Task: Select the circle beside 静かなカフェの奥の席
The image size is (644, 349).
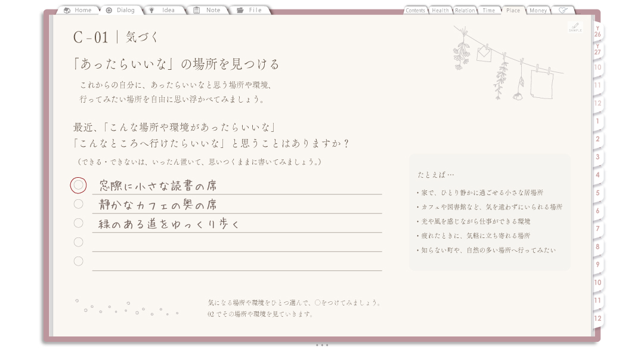Action: tap(79, 204)
